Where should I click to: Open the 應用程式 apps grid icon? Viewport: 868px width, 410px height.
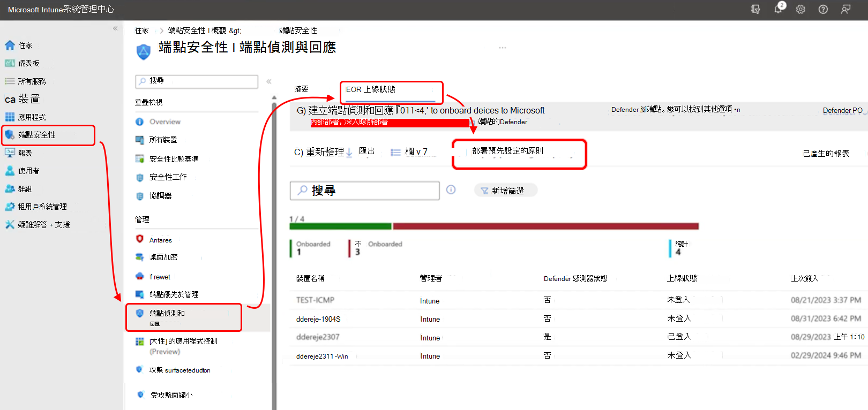point(10,117)
